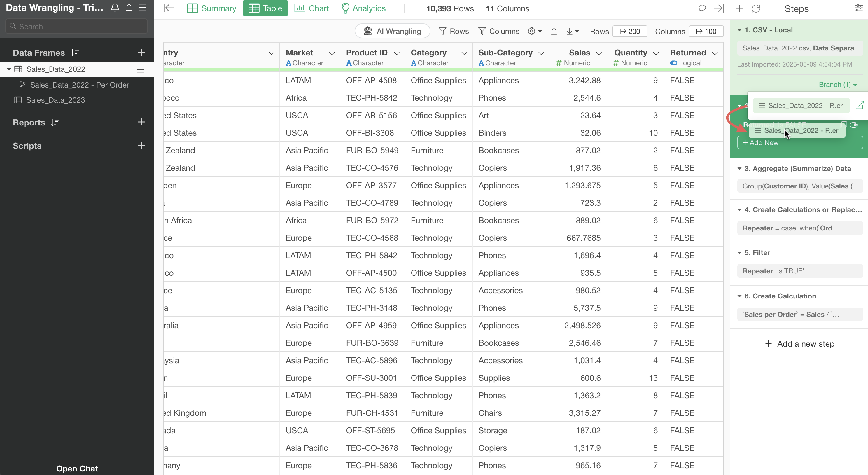The image size is (868, 475).
Task: Open the Rows filter
Action: click(454, 31)
